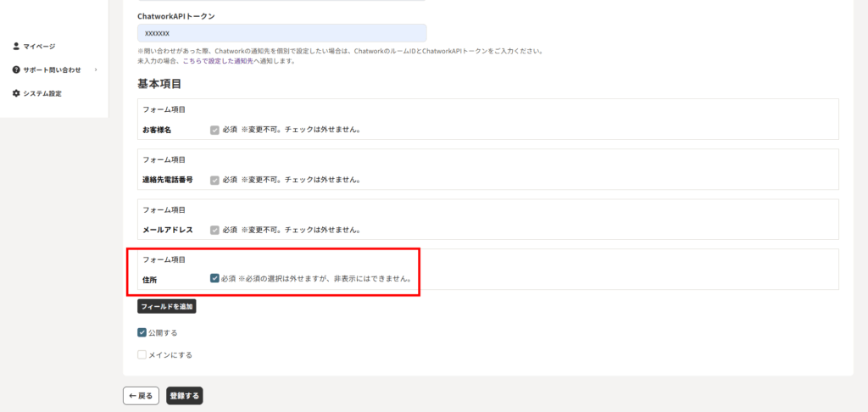Click the 連絡先電話番号 field label
868x412 pixels.
(x=168, y=180)
